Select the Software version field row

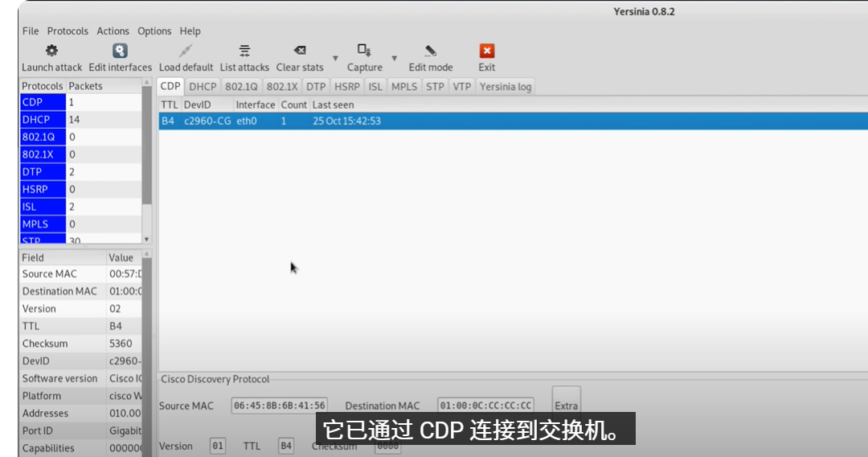(81, 378)
